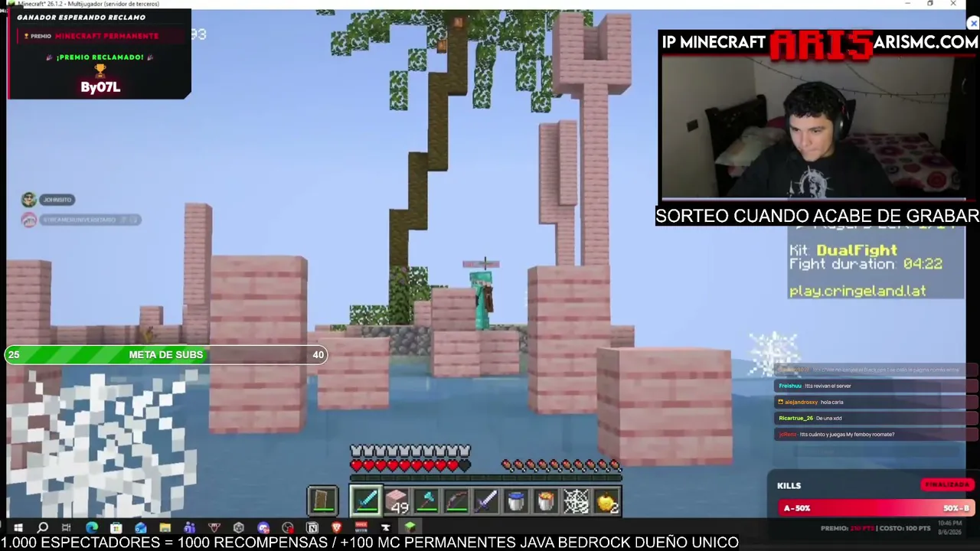The image size is (980, 551).
Task: Open Task View on the taskbar
Action: point(67,527)
